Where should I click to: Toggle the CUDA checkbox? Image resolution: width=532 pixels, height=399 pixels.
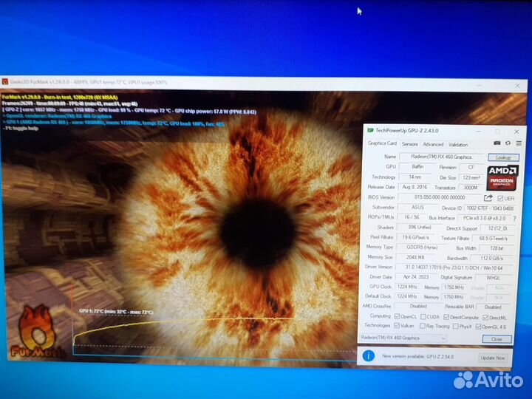coord(423,317)
